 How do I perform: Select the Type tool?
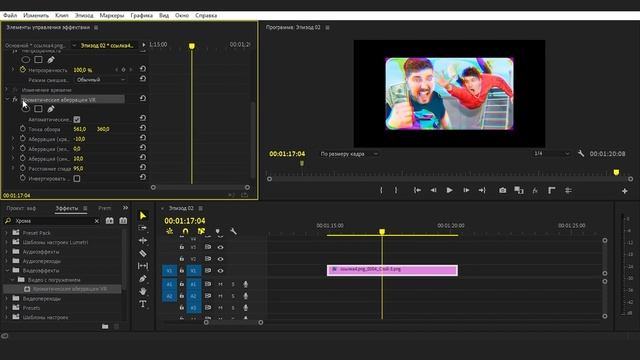142,304
